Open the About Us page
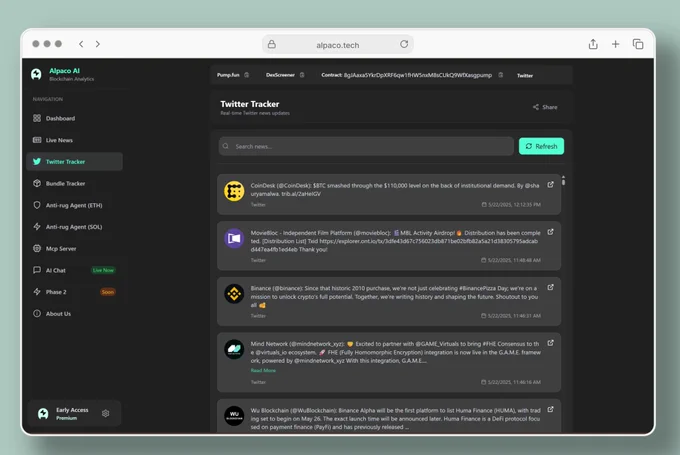 [74, 314]
